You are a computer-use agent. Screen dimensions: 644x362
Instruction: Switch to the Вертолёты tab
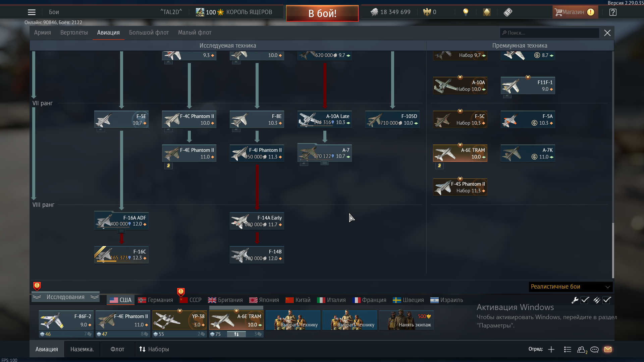tap(74, 33)
